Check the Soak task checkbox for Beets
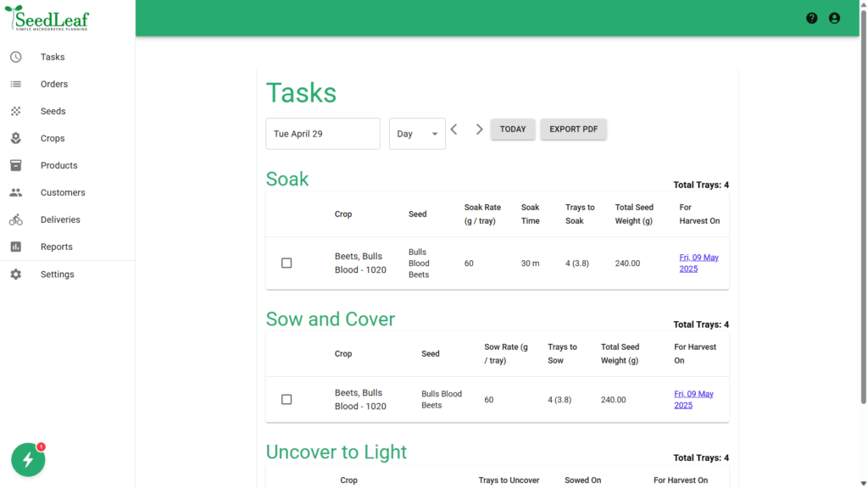This screenshot has width=868, height=488. point(287,263)
